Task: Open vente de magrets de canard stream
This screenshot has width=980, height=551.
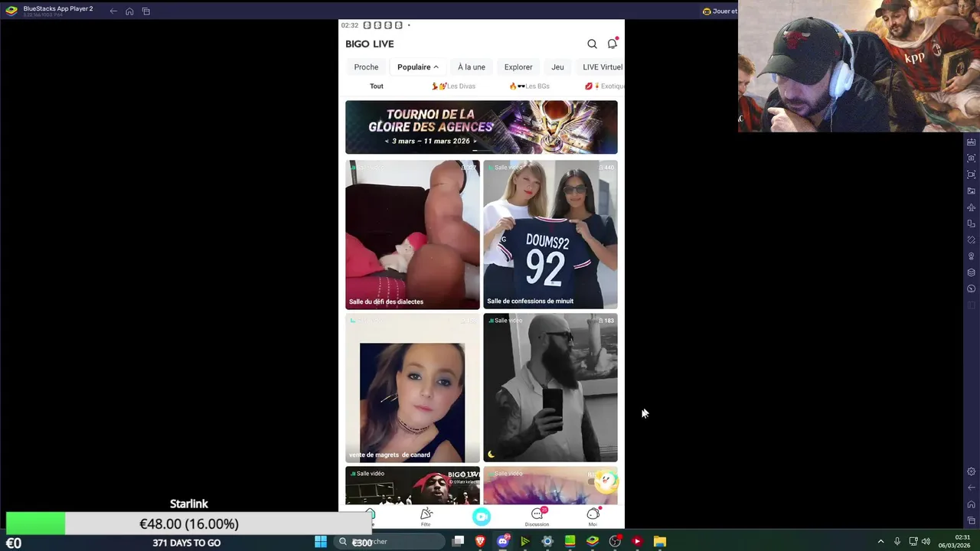Action: [x=412, y=388]
